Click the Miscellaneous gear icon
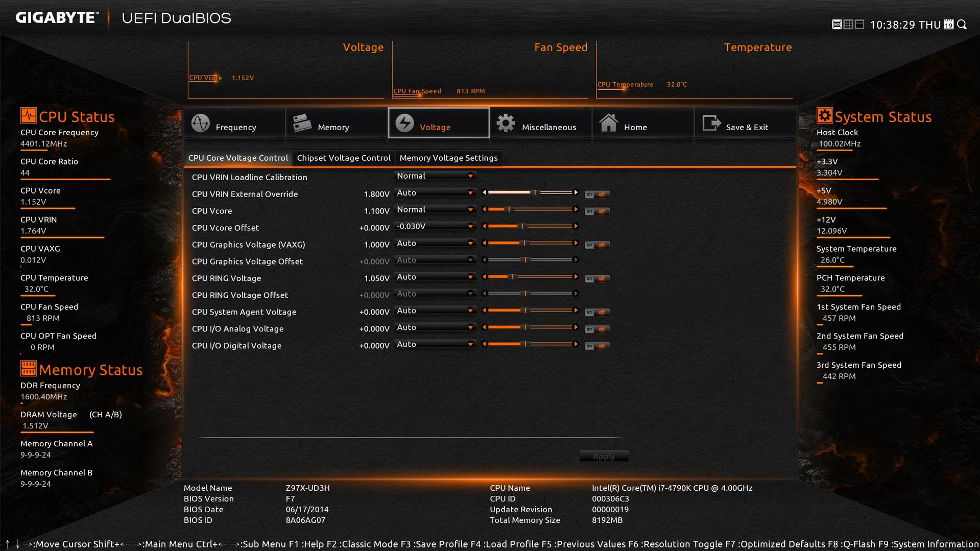The image size is (980, 551). tap(506, 123)
